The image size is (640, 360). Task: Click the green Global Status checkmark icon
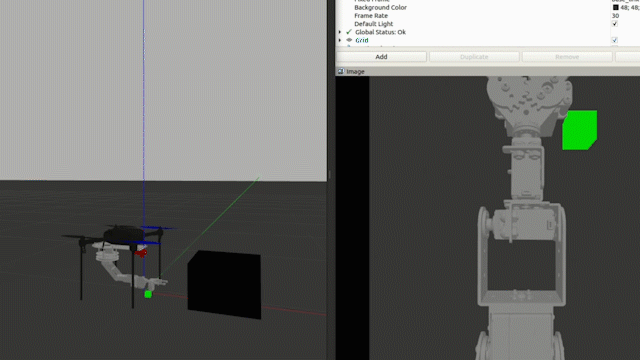pos(349,32)
